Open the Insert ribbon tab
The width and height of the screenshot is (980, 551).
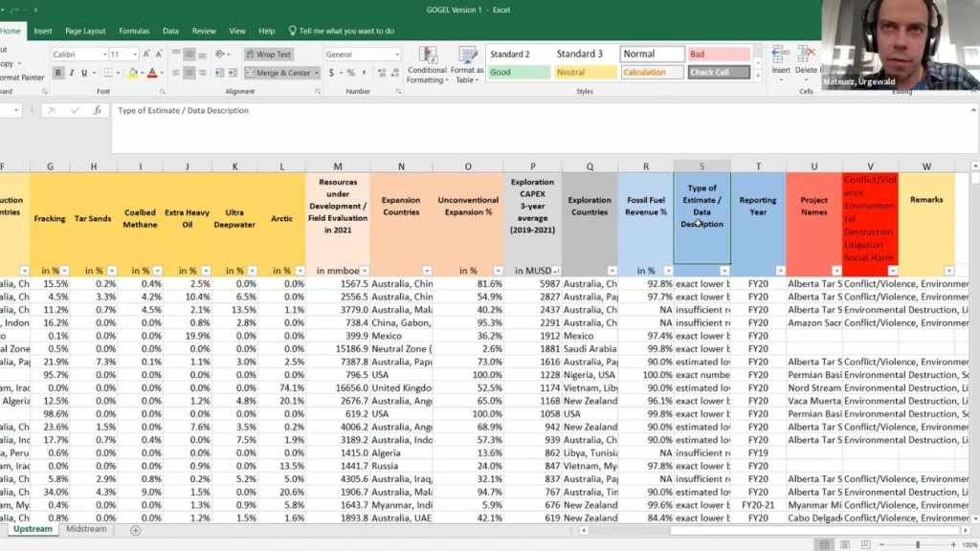(x=43, y=31)
